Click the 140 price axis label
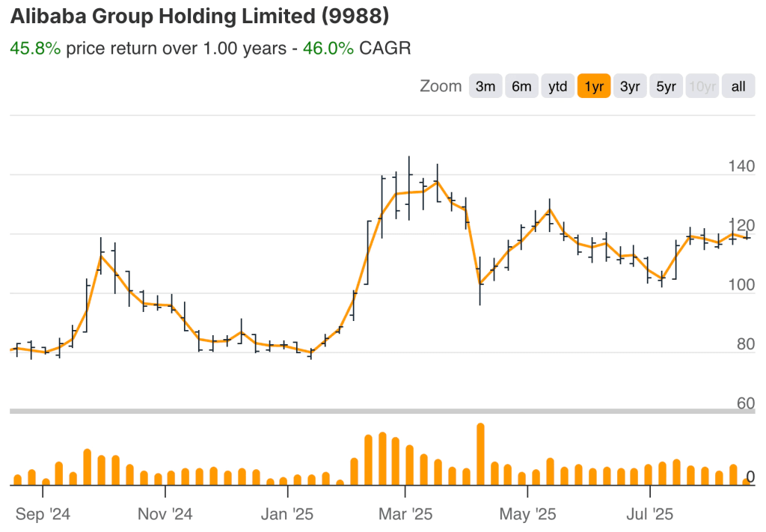766x532 pixels. pyautogui.click(x=741, y=166)
